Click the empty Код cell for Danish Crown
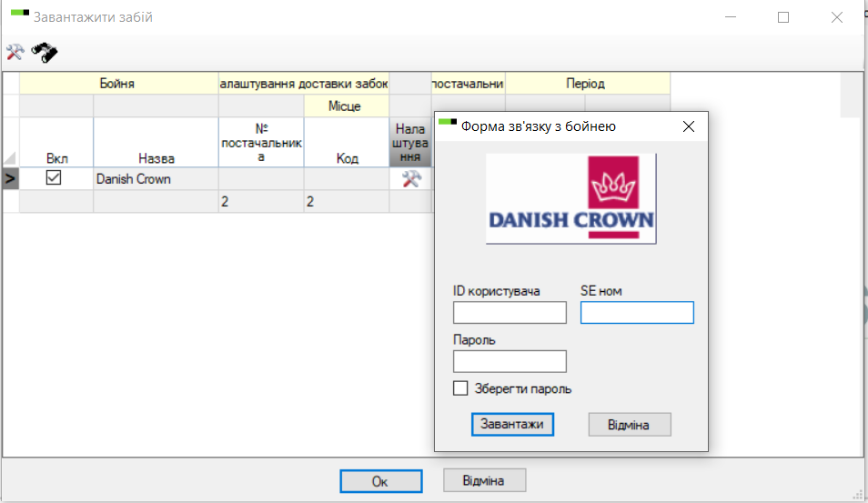 [347, 179]
